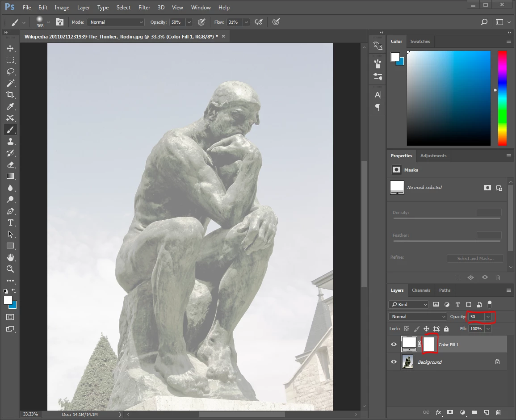This screenshot has height=420, width=516.
Task: Select the Lasso tool
Action: coord(10,71)
